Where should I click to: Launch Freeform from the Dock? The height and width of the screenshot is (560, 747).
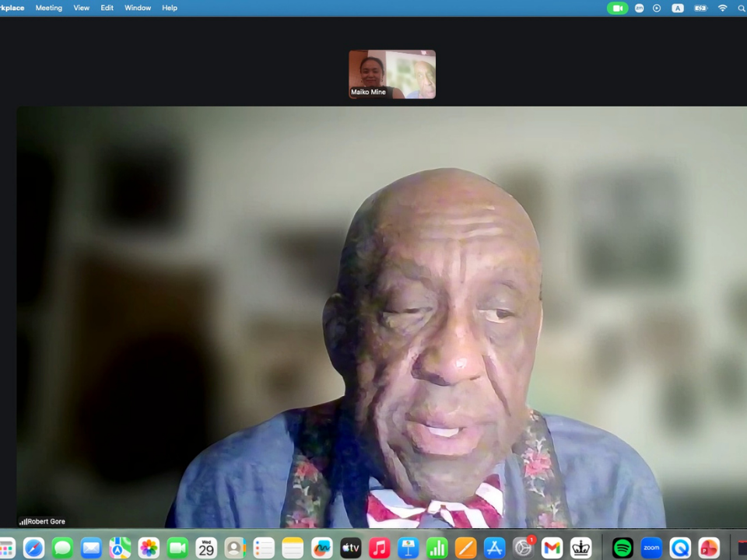[x=321, y=548]
